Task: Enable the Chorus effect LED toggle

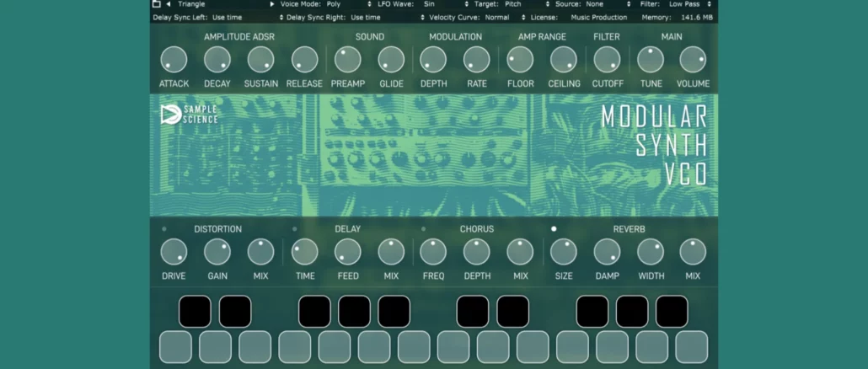Action: [x=424, y=229]
